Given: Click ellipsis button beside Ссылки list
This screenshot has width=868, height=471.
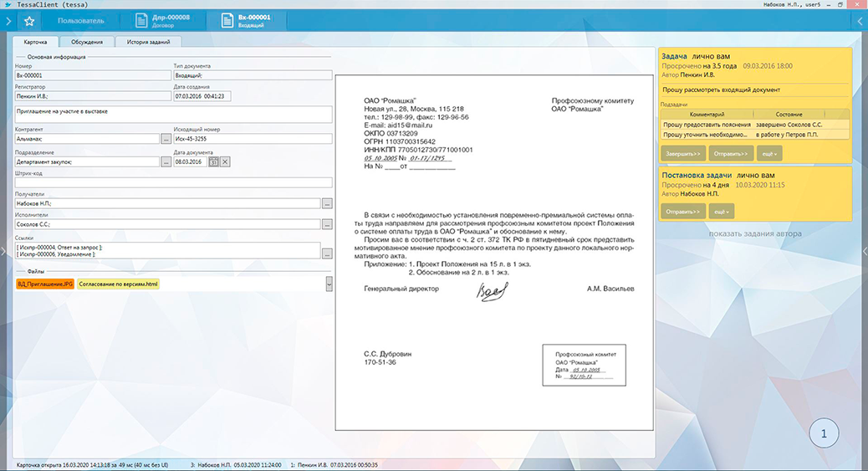Looking at the screenshot, I should click(327, 253).
